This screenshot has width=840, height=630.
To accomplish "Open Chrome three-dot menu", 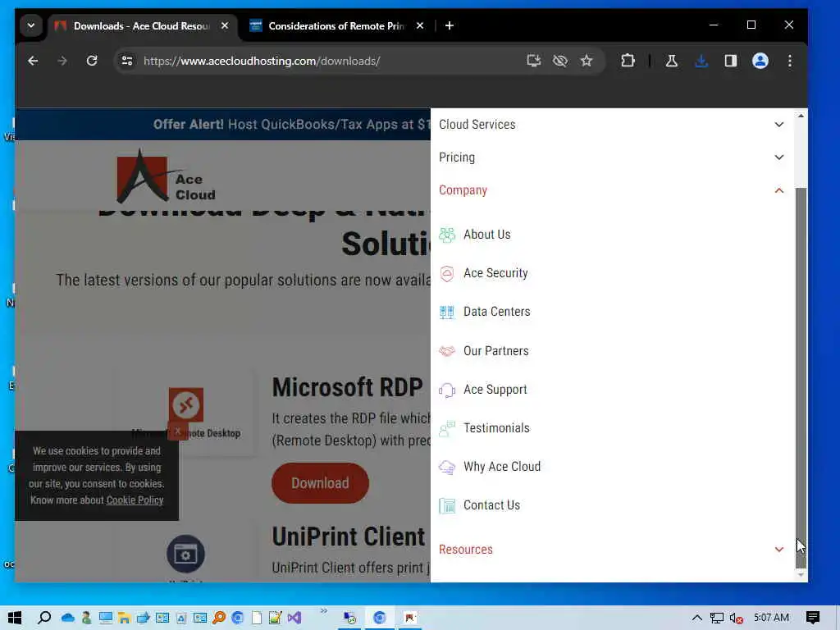I will [x=790, y=61].
